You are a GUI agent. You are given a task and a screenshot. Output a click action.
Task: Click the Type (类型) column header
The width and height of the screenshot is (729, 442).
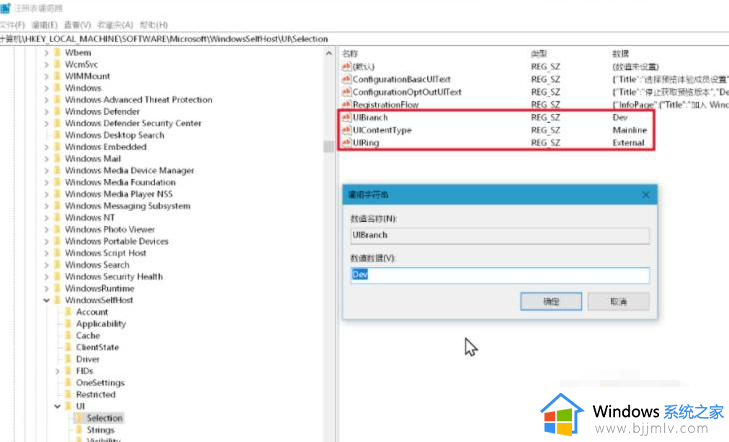(539, 54)
